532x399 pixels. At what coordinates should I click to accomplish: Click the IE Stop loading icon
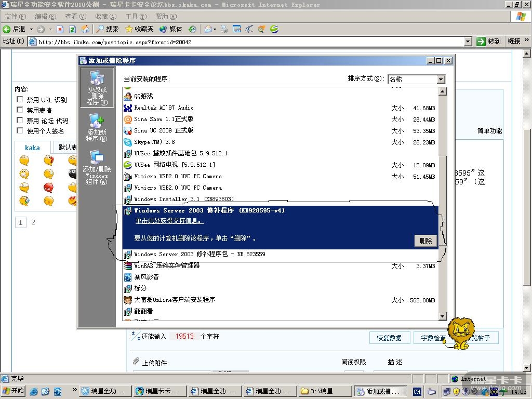coord(60,29)
